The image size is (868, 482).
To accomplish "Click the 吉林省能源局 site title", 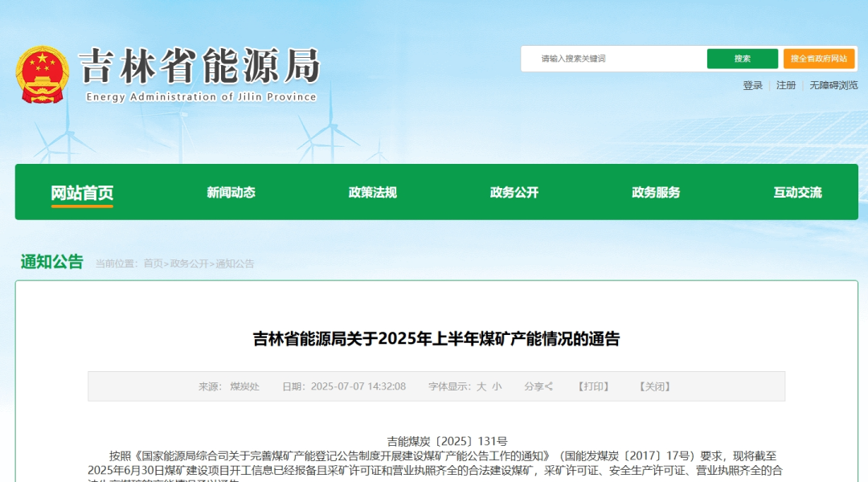I will [200, 66].
